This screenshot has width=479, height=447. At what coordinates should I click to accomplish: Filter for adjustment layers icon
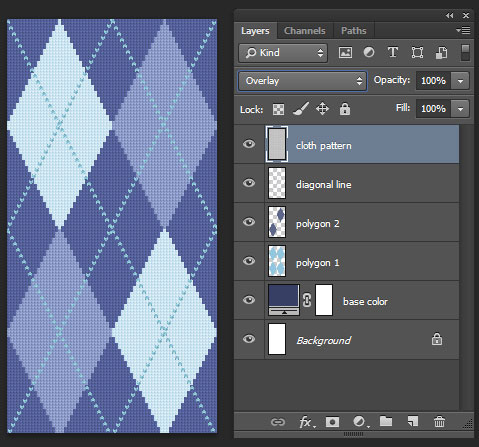click(x=369, y=52)
